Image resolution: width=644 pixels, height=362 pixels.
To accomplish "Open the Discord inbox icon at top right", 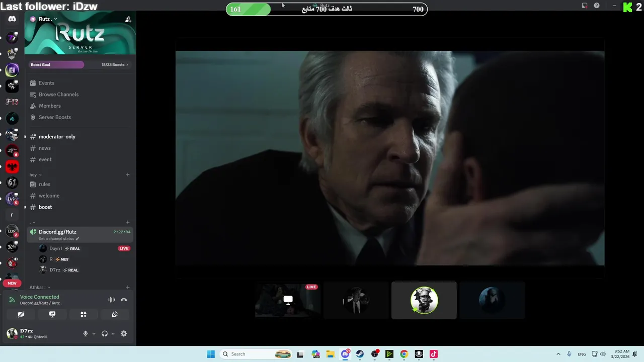I will coord(585,6).
